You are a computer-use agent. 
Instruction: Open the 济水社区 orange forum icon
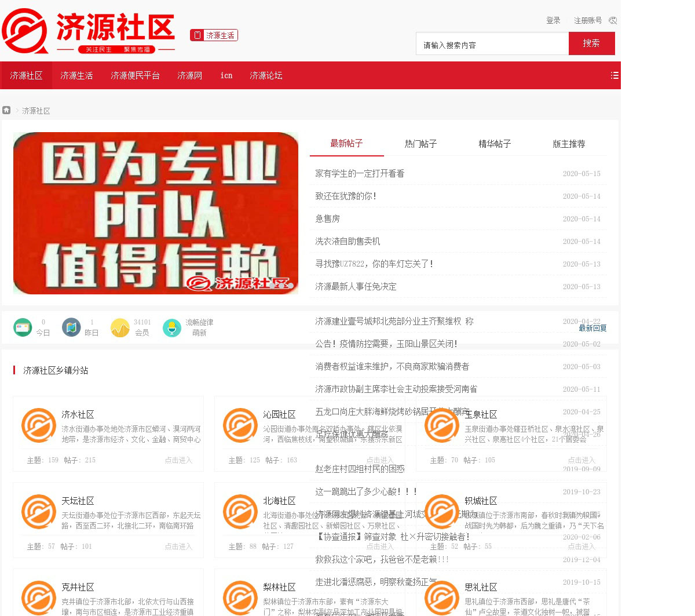(39, 425)
